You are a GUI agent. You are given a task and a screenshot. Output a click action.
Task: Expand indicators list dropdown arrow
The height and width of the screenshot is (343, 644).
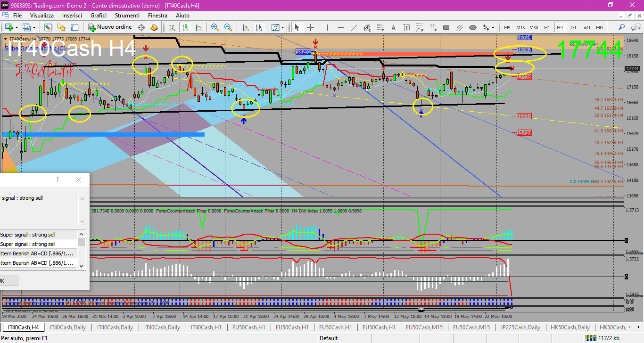pyautogui.click(x=282, y=27)
